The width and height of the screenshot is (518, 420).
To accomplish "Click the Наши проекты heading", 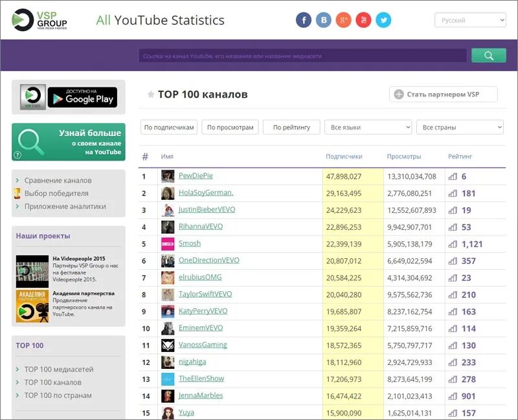I will pyautogui.click(x=43, y=236).
